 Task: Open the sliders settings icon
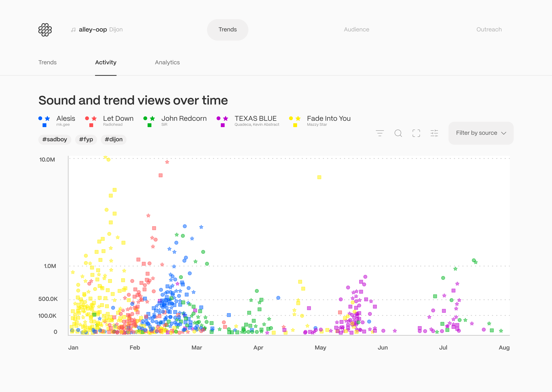click(x=434, y=133)
